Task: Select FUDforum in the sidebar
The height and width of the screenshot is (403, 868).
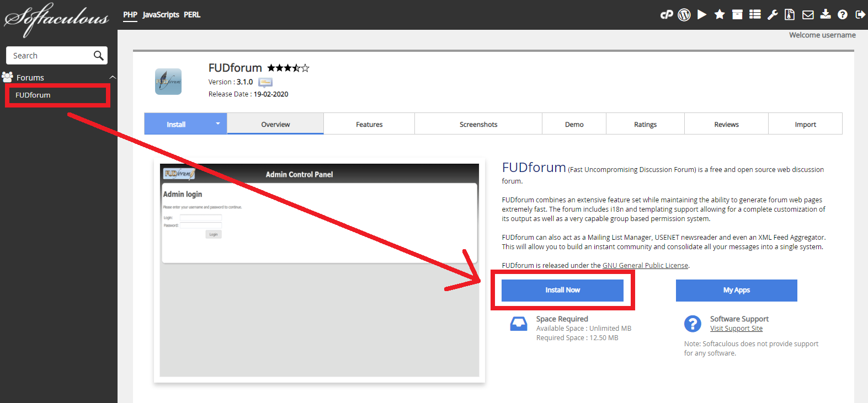Action: point(33,95)
